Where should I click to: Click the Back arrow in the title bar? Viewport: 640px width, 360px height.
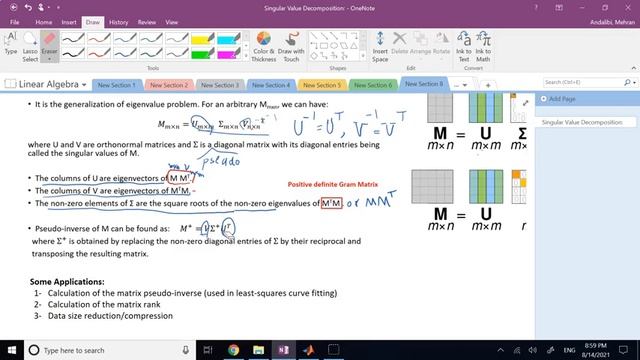coord(13,7)
